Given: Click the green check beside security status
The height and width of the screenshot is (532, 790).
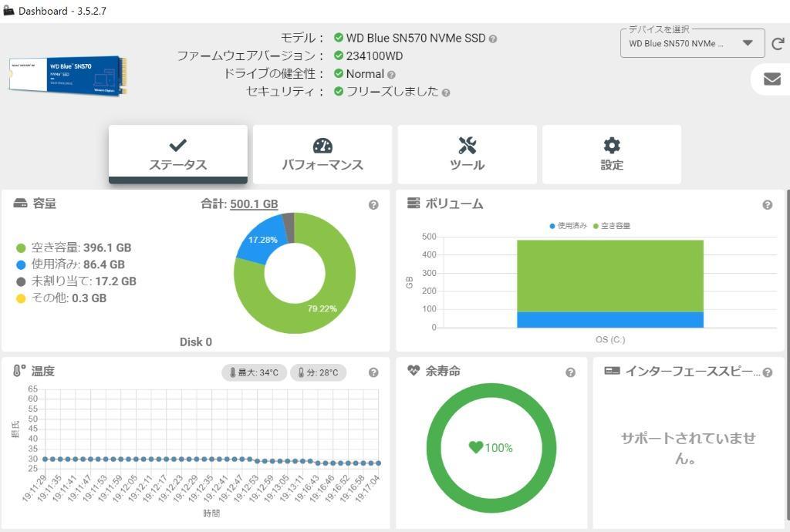Looking at the screenshot, I should pyautogui.click(x=339, y=91).
